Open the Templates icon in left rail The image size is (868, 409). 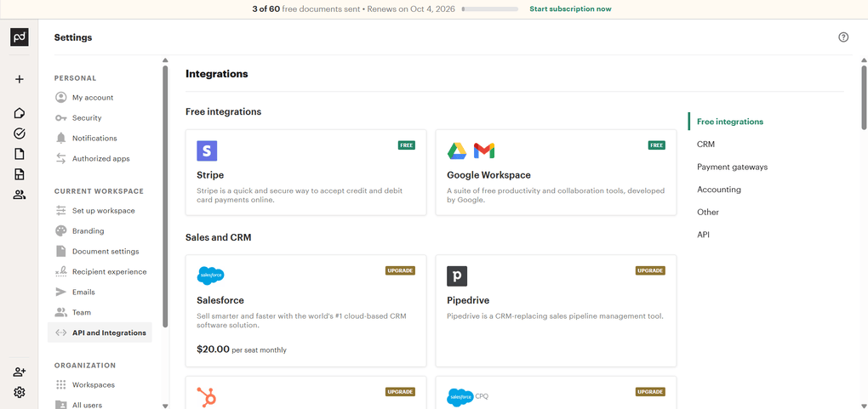20,174
